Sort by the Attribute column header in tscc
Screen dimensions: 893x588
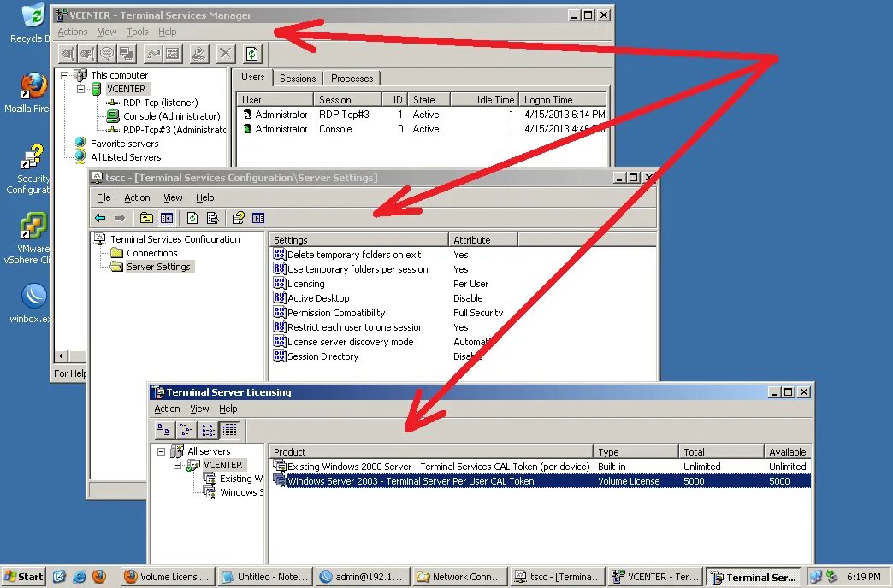[483, 239]
